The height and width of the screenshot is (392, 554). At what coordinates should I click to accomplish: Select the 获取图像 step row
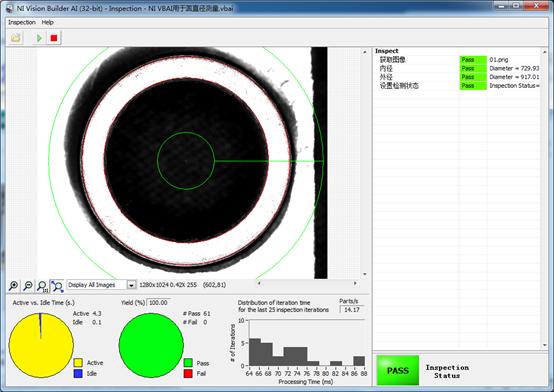click(456, 60)
